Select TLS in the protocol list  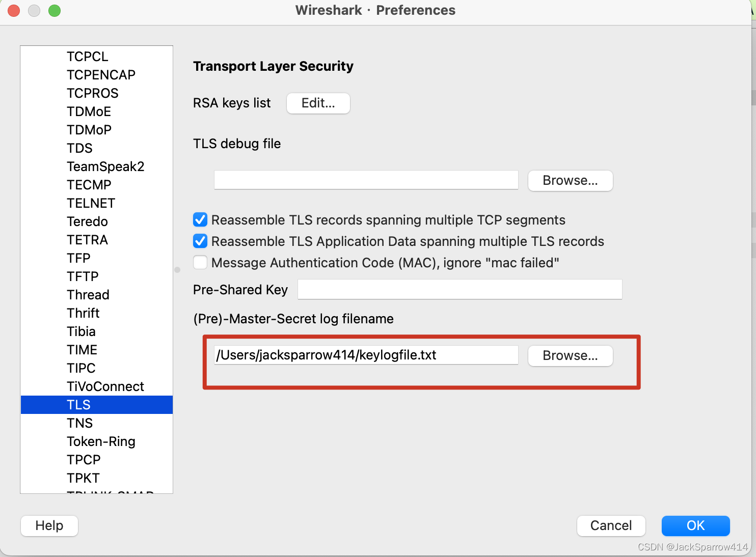[97, 405]
